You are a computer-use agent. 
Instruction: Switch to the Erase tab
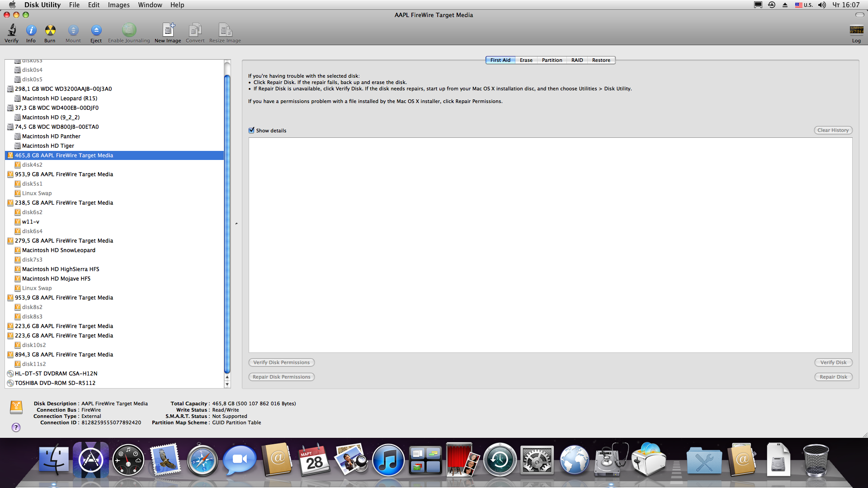click(x=526, y=60)
